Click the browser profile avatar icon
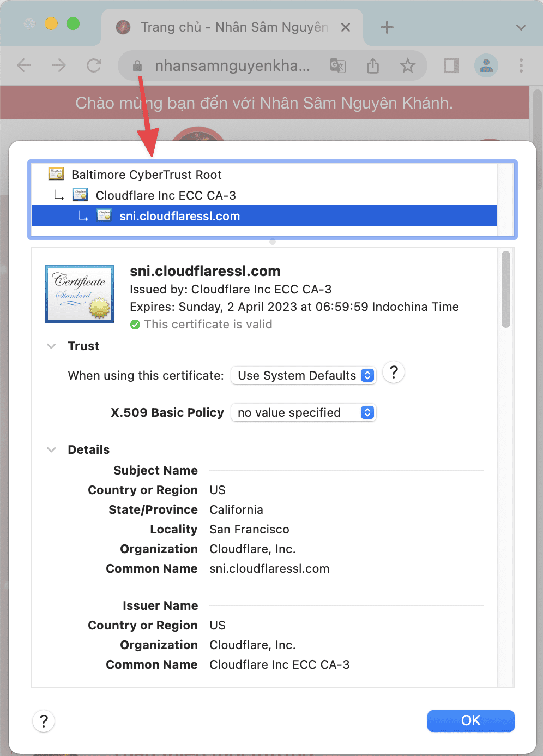 (x=485, y=65)
